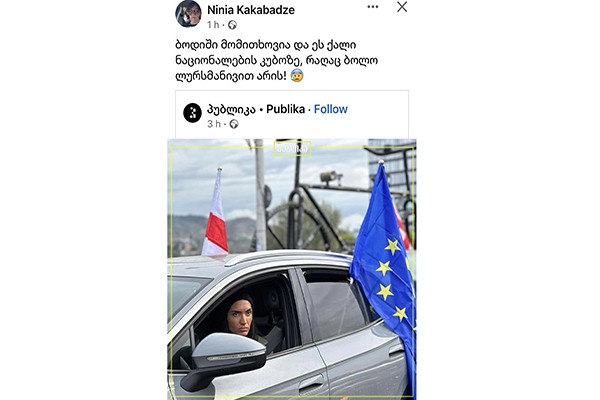Follow the Publika page
Image resolution: width=600 pixels, height=400 pixels.
331,109
